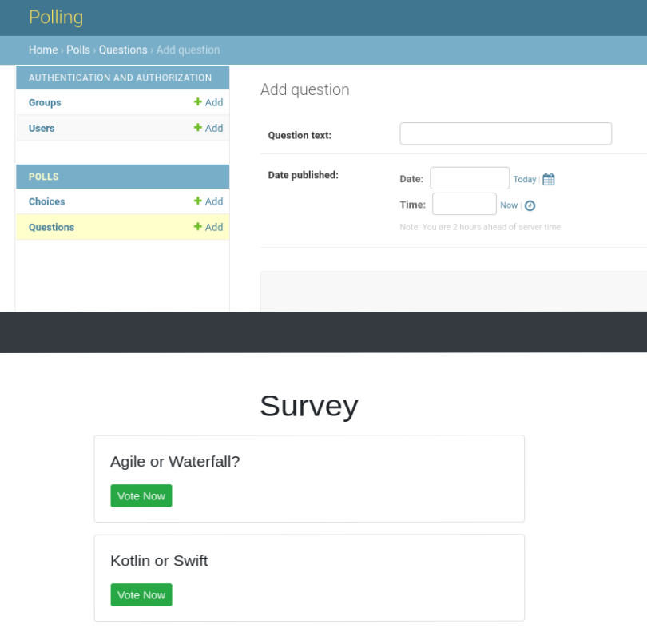Open Groups in the sidebar
The height and width of the screenshot is (644, 647).
coord(45,102)
